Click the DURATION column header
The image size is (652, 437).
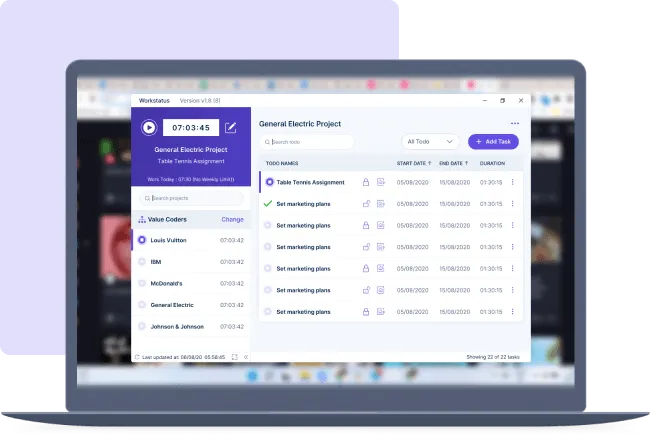click(492, 163)
